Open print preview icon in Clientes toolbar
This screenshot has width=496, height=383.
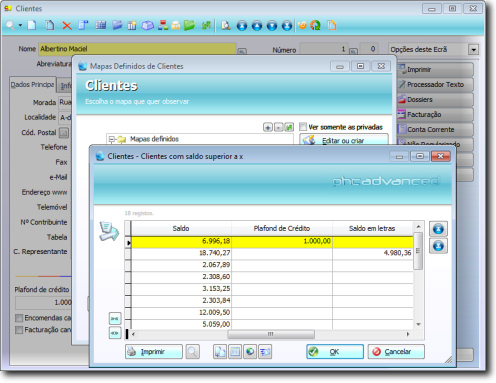click(226, 25)
